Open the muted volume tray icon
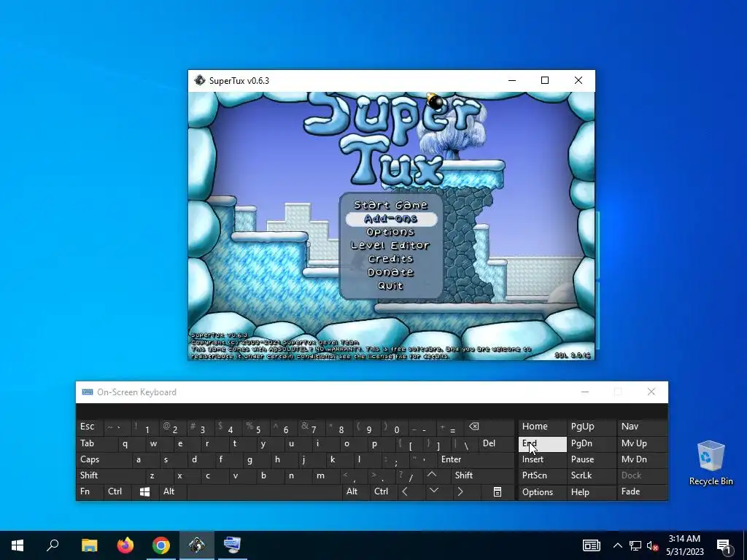 [x=652, y=545]
